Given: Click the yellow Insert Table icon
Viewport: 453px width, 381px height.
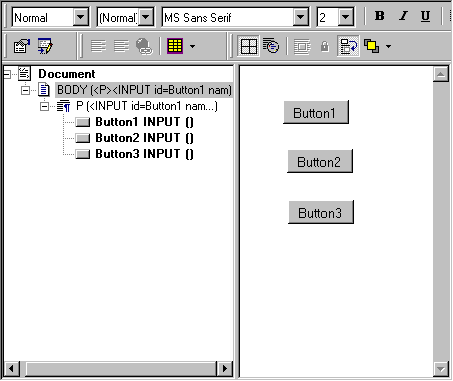Looking at the screenshot, I should (x=175, y=46).
